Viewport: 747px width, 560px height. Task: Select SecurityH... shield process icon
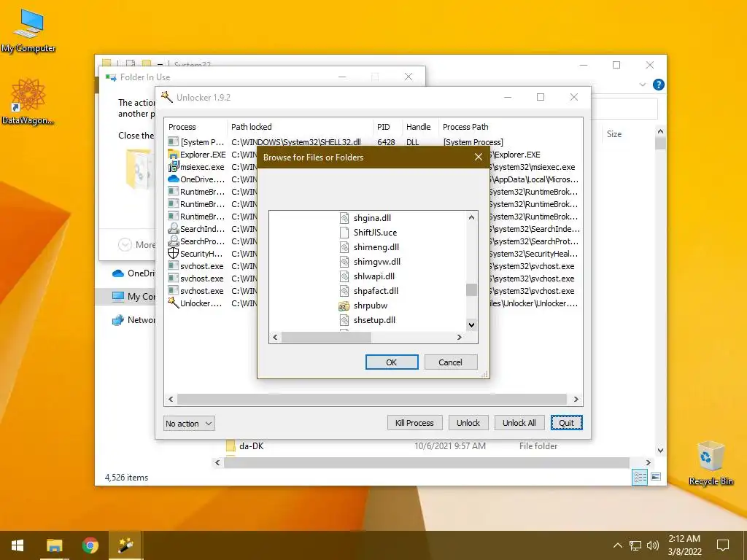[173, 253]
